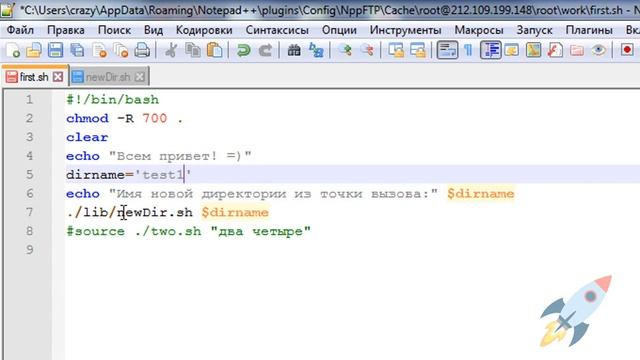Screen dimensions: 640x360
Task: Click the string "Имя новой директории из точки вызова:"
Action: pos(273,193)
